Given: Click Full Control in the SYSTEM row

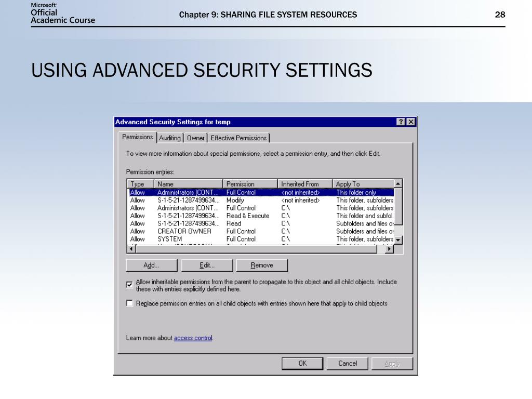Looking at the screenshot, I should [241, 239].
